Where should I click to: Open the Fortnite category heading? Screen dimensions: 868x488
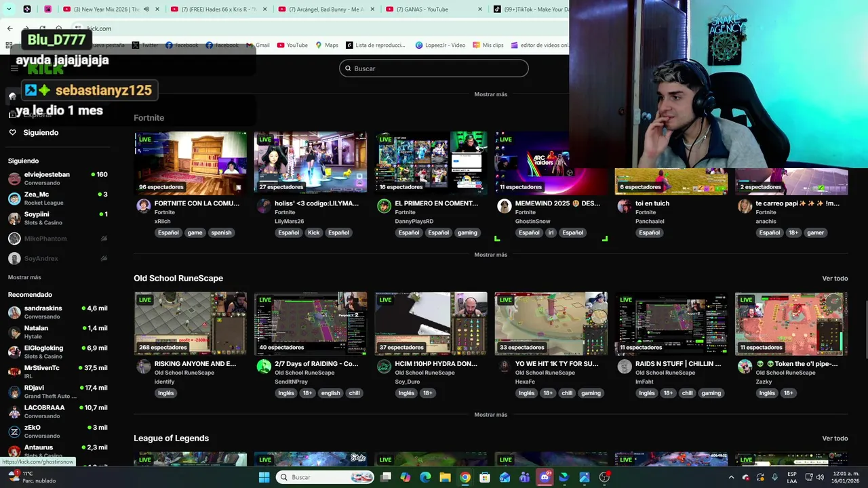click(x=149, y=118)
